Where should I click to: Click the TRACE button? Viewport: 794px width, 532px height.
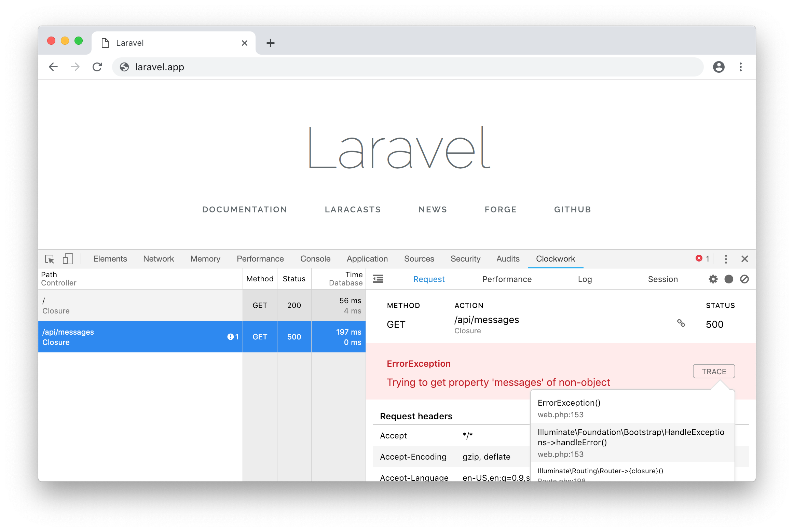point(714,372)
